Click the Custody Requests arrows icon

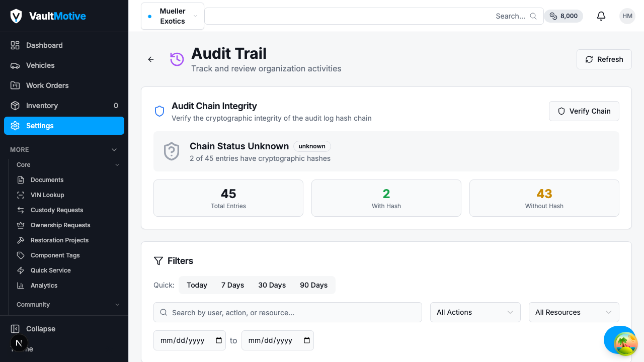pyautogui.click(x=21, y=210)
